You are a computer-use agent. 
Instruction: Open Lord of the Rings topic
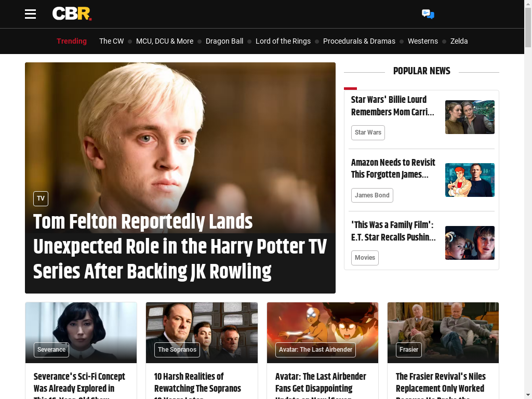click(x=283, y=41)
